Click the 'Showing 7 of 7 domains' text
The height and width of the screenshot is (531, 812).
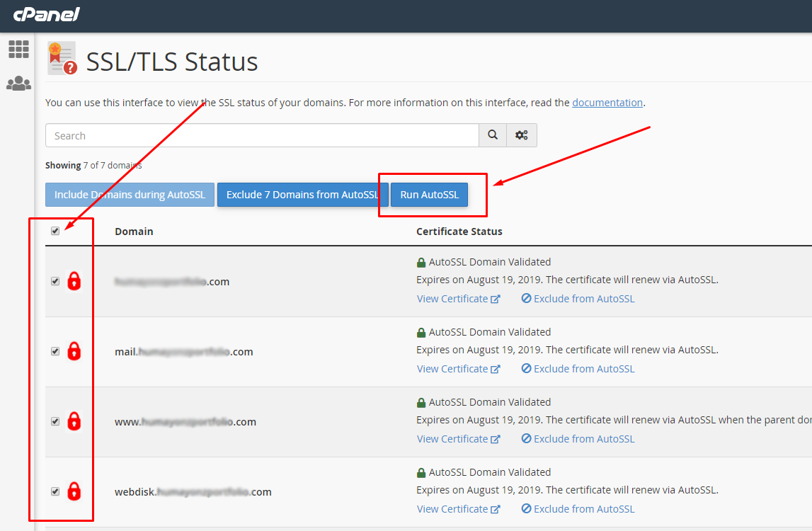pos(93,165)
